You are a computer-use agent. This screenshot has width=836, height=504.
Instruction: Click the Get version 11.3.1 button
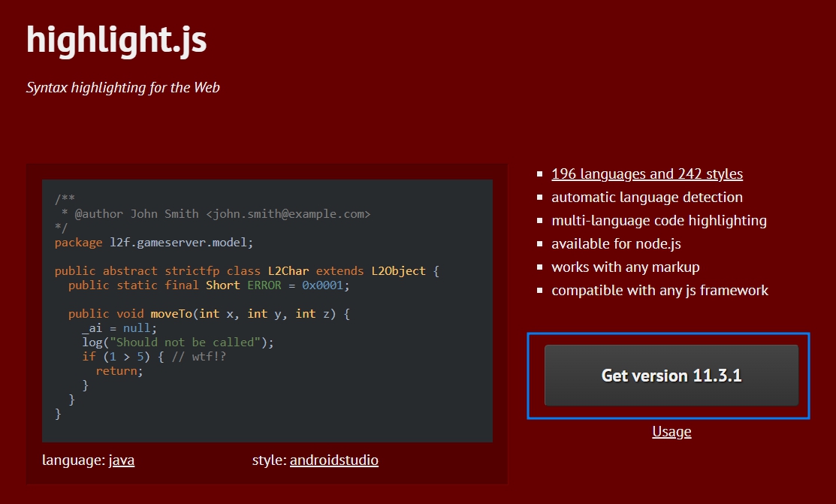672,376
